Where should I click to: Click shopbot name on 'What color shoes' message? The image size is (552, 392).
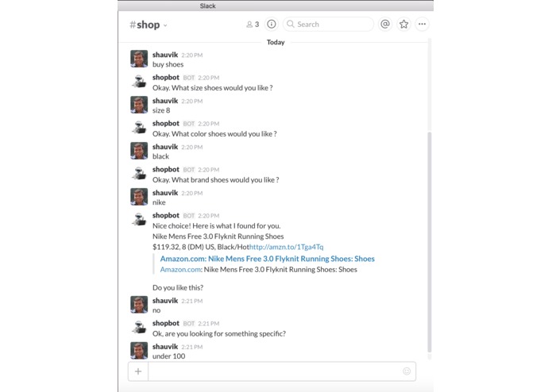[x=166, y=124]
